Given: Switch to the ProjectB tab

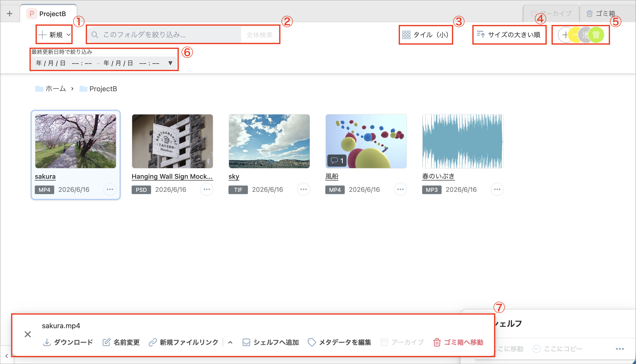Looking at the screenshot, I should click(48, 14).
